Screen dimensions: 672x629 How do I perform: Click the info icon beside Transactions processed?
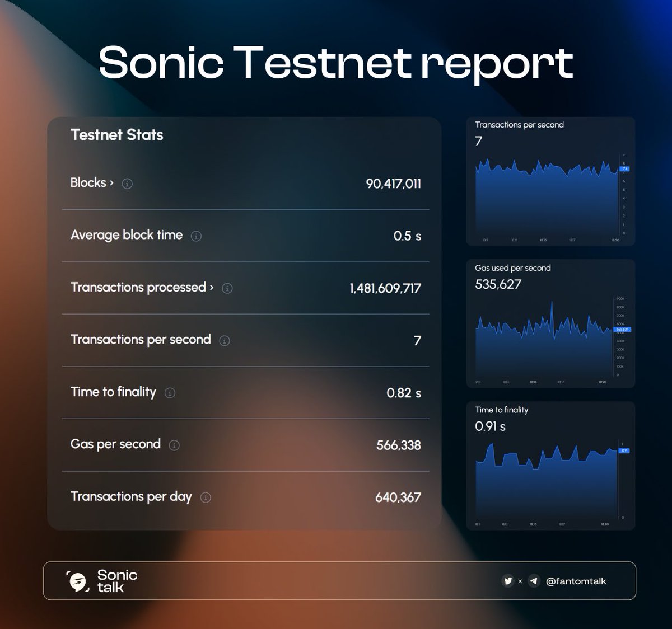click(x=227, y=288)
